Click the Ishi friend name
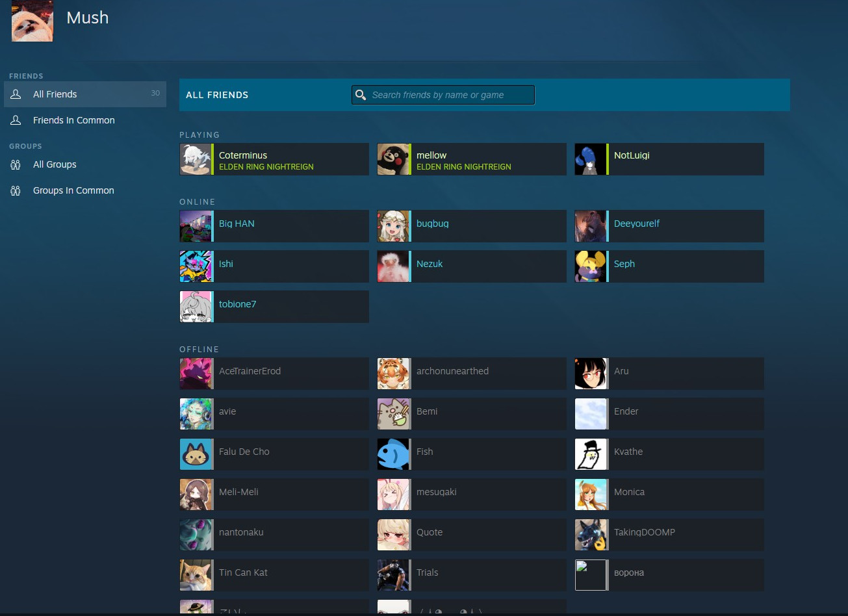Viewport: 848px width, 616px height. [226, 264]
